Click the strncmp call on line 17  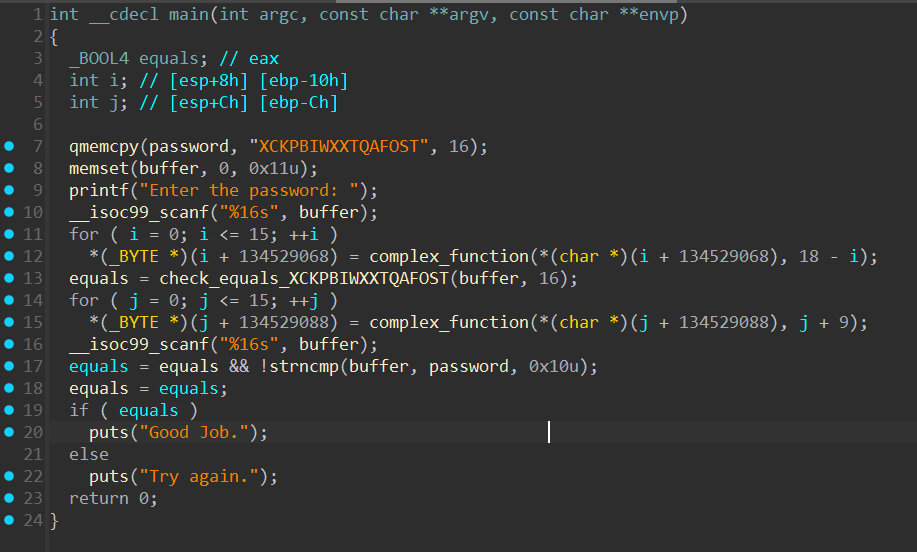(304, 366)
